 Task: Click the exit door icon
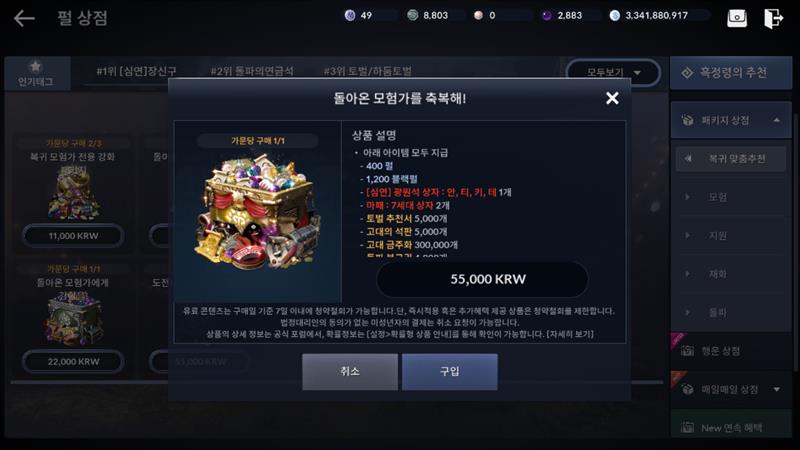pyautogui.click(x=773, y=18)
